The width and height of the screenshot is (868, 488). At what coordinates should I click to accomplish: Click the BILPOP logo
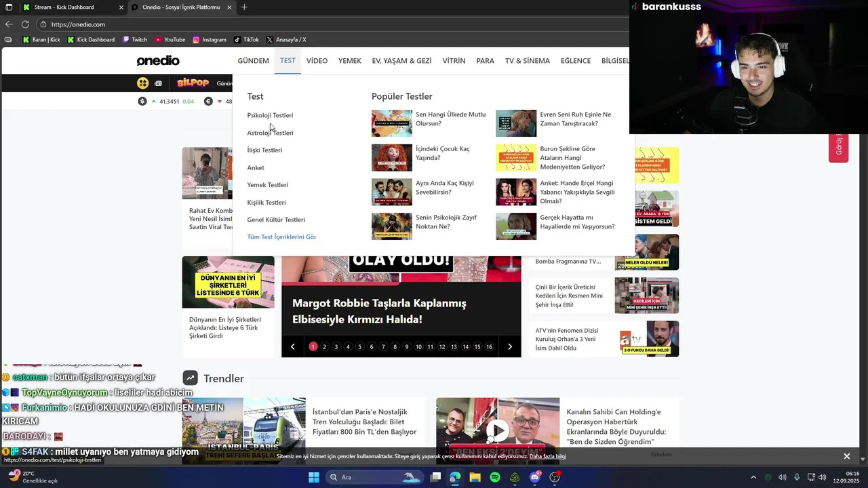(x=193, y=83)
